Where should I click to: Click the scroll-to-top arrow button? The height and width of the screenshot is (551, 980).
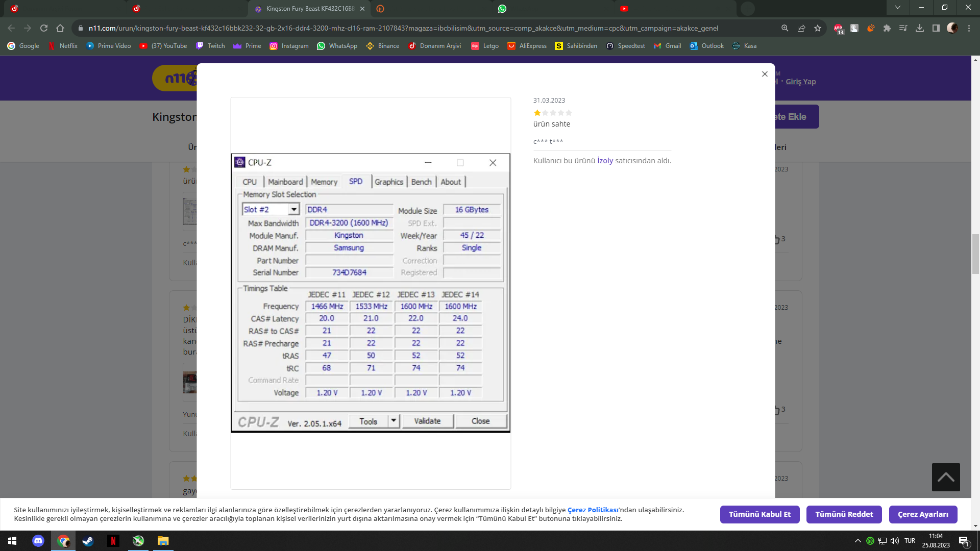click(x=945, y=477)
